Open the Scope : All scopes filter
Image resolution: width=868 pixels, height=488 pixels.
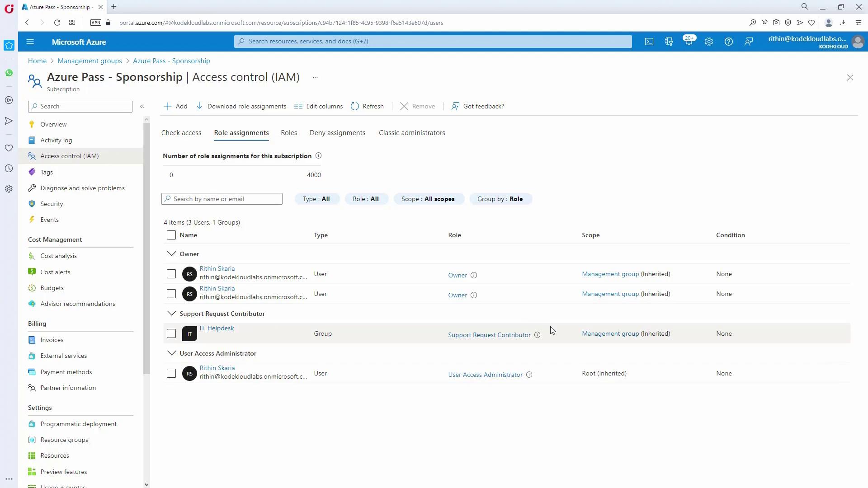(x=428, y=199)
